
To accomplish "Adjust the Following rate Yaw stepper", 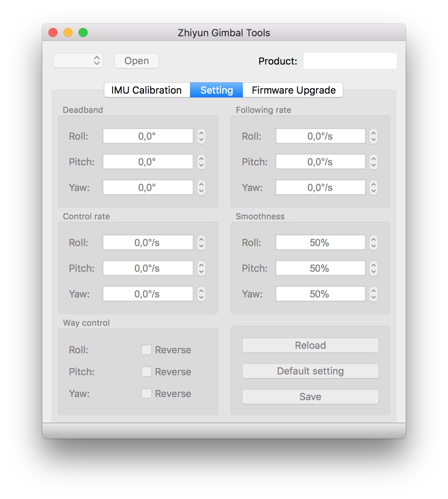I will (374, 188).
